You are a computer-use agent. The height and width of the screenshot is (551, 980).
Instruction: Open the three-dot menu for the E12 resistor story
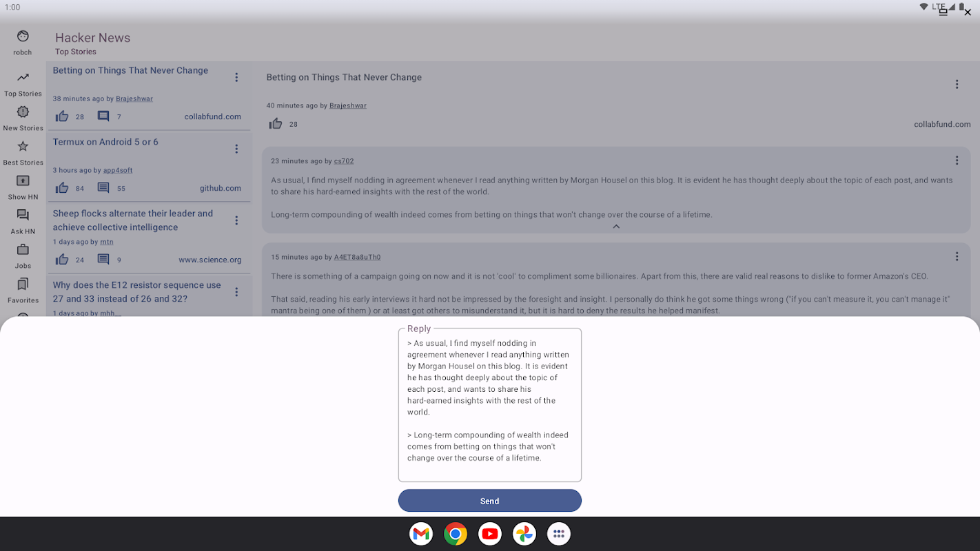pos(236,292)
